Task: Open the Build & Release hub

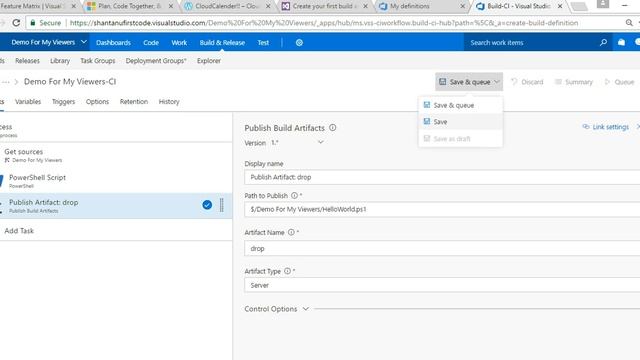Action: coord(222,42)
